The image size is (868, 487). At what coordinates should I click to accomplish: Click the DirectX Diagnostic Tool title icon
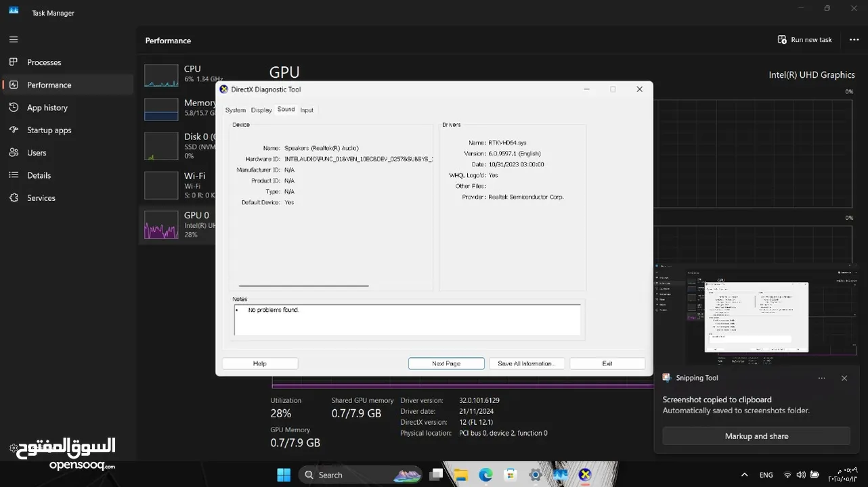224,89
